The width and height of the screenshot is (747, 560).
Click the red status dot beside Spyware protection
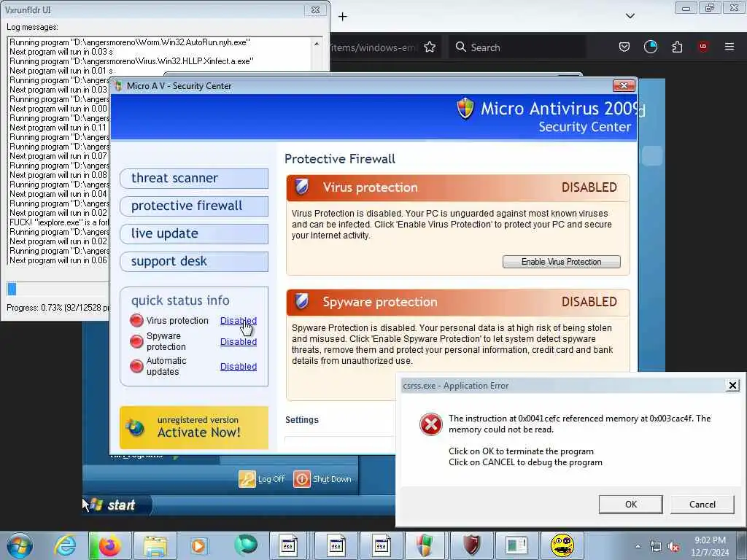(x=136, y=341)
